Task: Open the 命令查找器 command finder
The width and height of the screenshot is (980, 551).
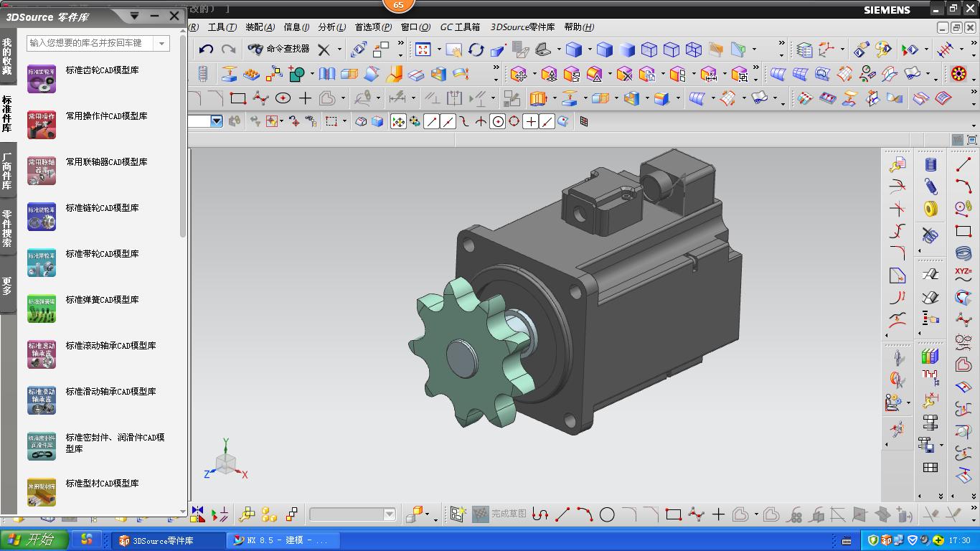Action: click(x=279, y=49)
